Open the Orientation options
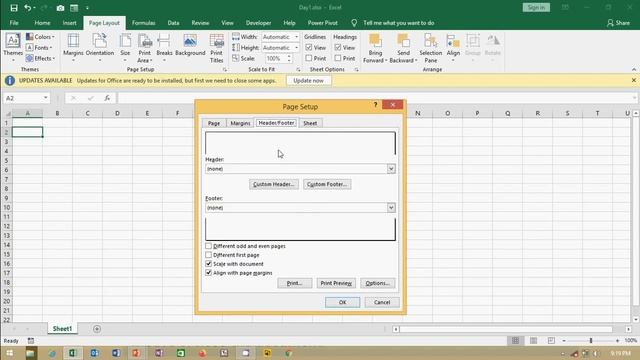 (x=100, y=48)
